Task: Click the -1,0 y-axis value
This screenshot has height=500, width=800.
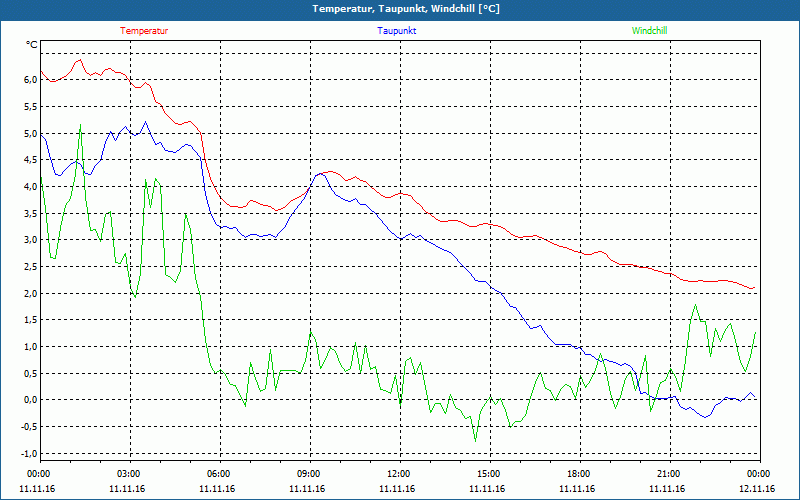Action: pyautogui.click(x=29, y=454)
